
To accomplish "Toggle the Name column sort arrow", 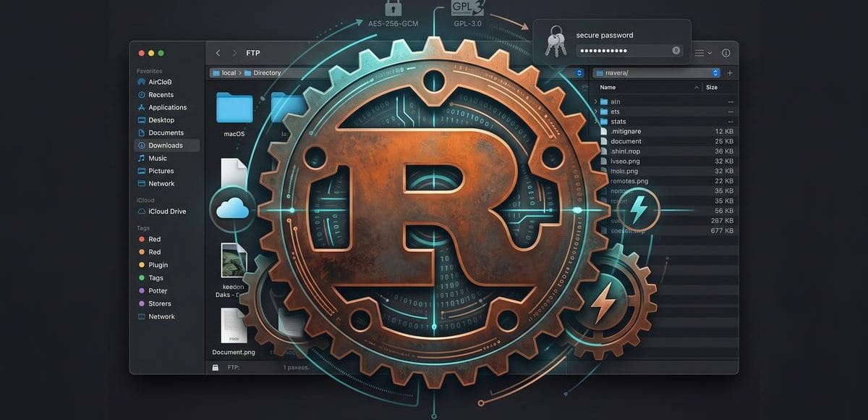I will point(697,88).
